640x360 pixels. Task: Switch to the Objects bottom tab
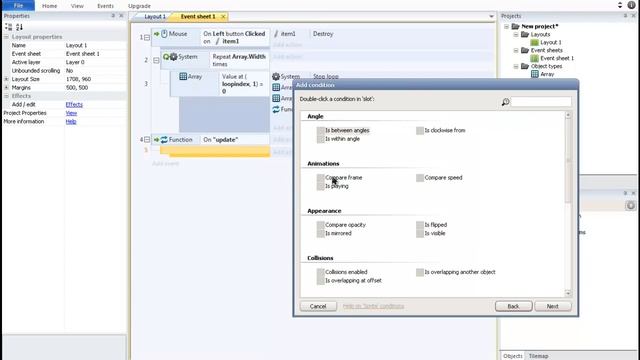coord(513,356)
